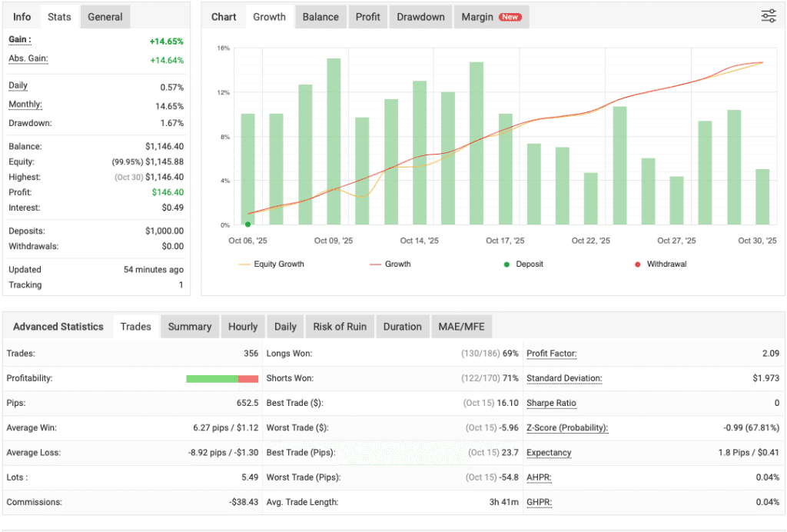Open the General tab
The width and height of the screenshot is (787, 532).
105,16
